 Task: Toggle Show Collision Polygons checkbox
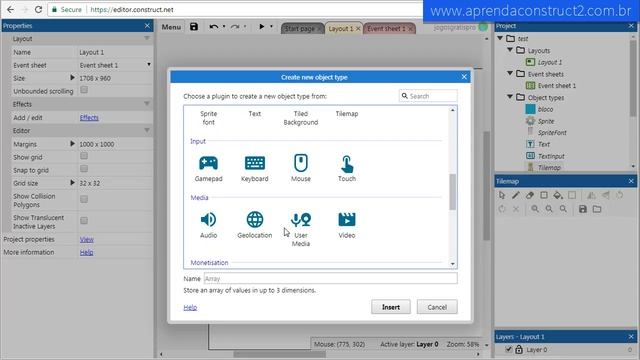pos(84,199)
